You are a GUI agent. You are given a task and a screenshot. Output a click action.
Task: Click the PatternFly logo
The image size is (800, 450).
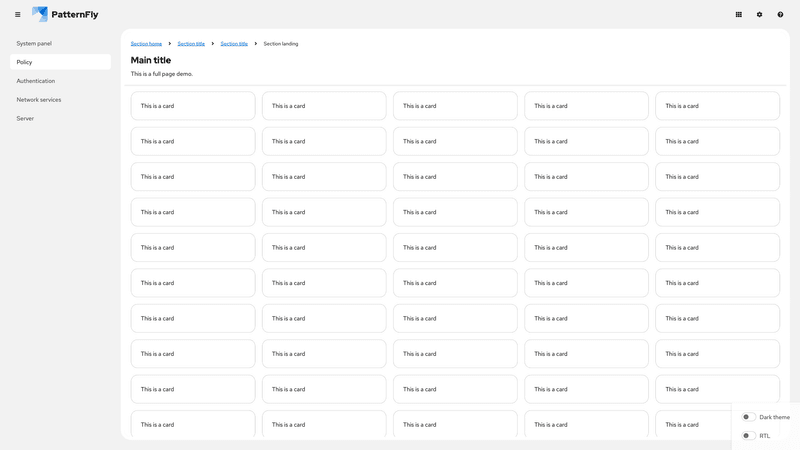tap(65, 14)
